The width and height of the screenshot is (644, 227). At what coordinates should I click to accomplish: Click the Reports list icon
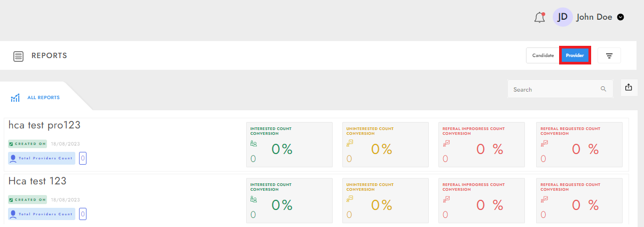(x=18, y=56)
